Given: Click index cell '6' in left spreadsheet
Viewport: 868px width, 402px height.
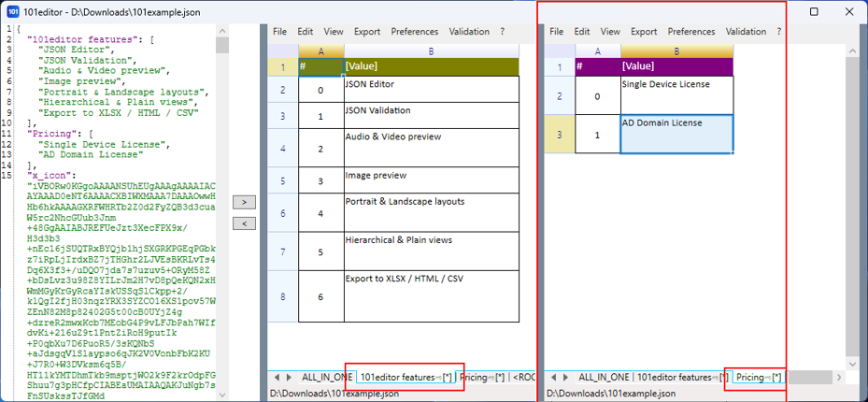Looking at the screenshot, I should click(321, 296).
